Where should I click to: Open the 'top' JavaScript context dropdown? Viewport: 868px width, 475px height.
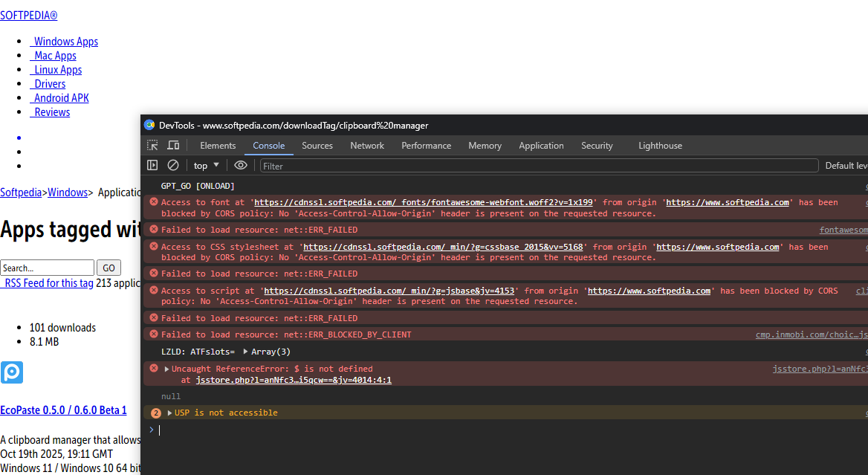pyautogui.click(x=207, y=166)
